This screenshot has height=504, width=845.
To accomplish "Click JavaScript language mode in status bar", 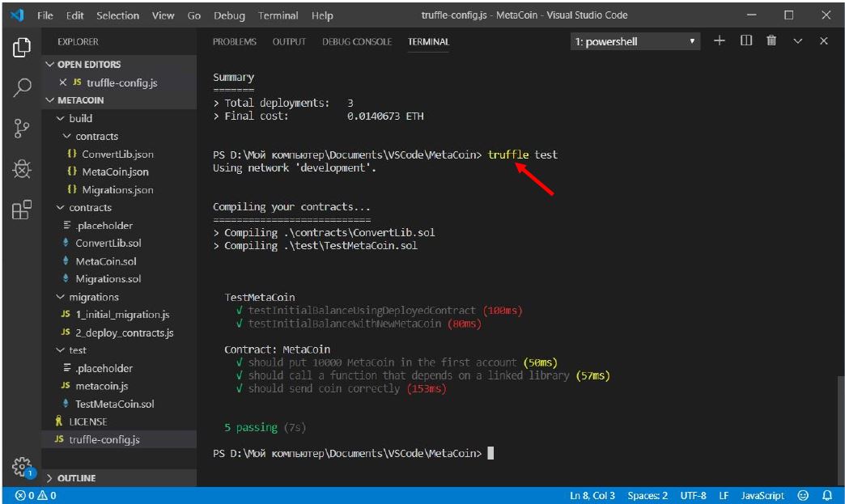I will (762, 495).
